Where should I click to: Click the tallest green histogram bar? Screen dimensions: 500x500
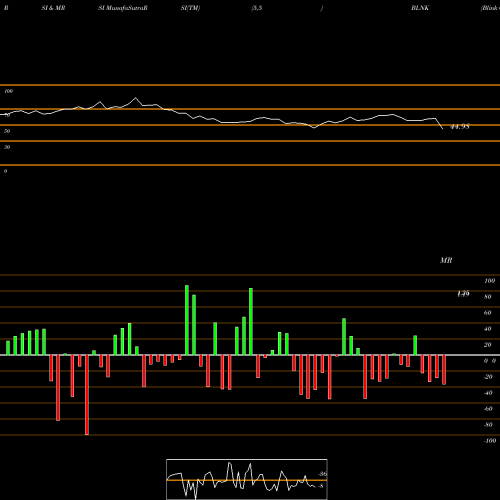point(187,320)
